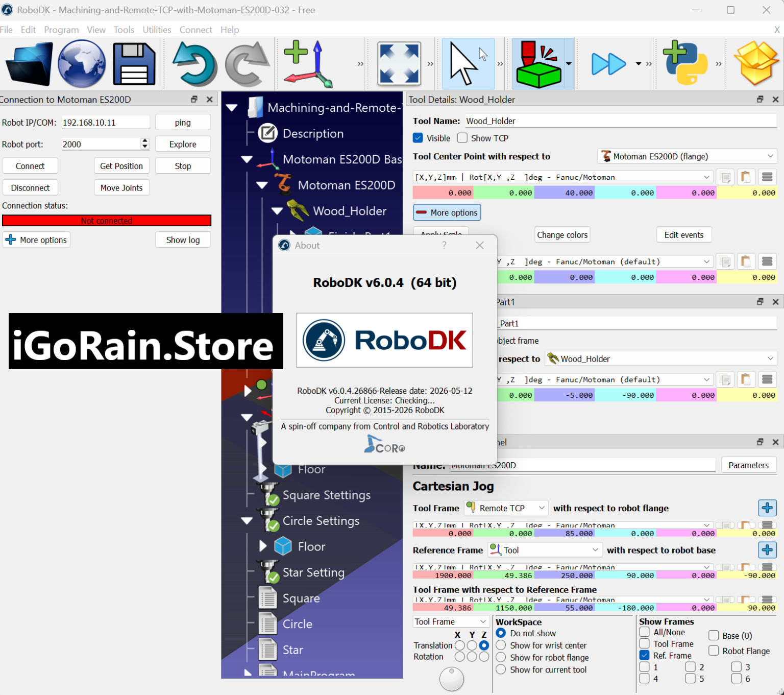Open the File menu
The image size is (784, 695).
point(7,30)
